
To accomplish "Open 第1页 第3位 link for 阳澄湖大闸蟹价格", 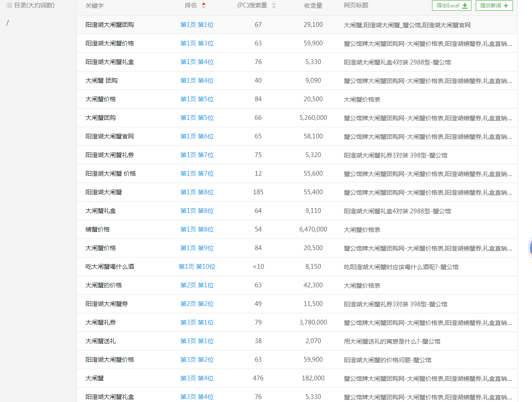I will coord(197,43).
